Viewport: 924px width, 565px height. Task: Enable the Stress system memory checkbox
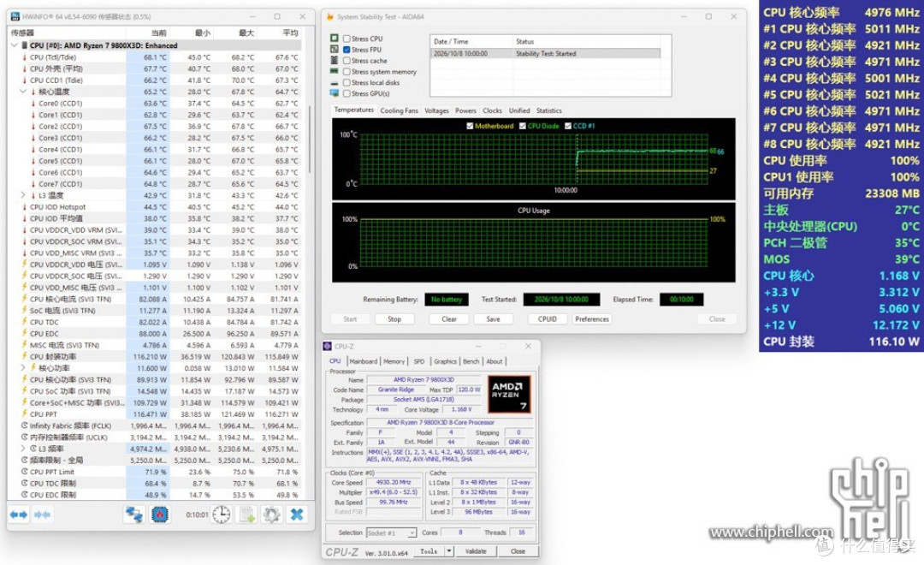[x=346, y=71]
